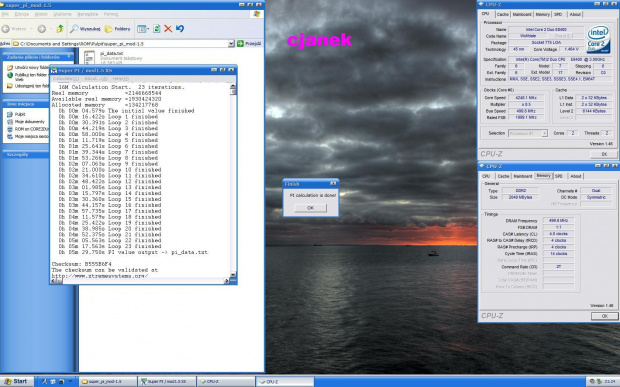Open the Edycja menu in Explorer
620x387 pixels.
[21, 14]
